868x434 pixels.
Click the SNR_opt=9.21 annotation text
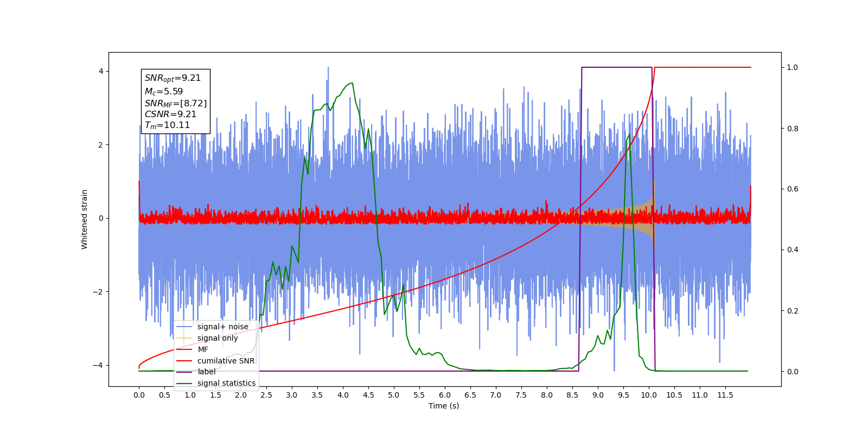click(173, 78)
